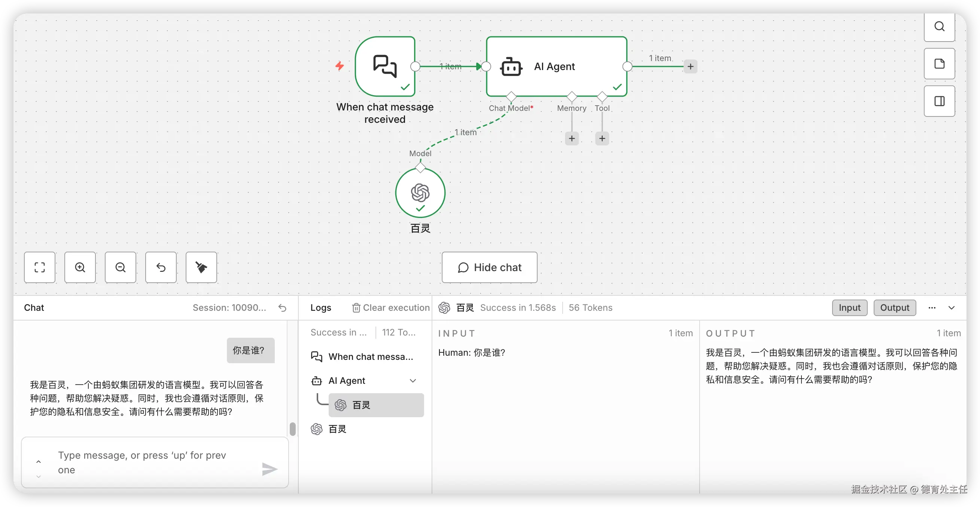Toggle the side panel layout icon
Viewport: 980px width, 507px height.
939,101
